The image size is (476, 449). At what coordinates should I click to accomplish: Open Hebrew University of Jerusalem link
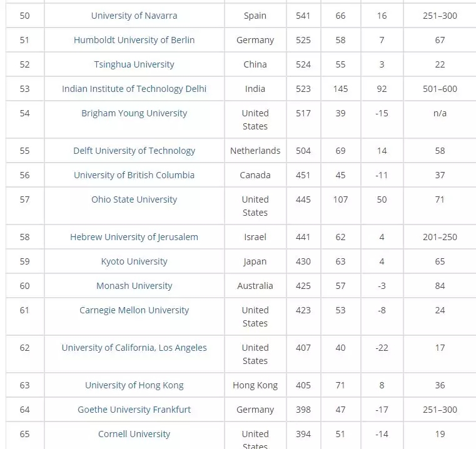click(134, 237)
